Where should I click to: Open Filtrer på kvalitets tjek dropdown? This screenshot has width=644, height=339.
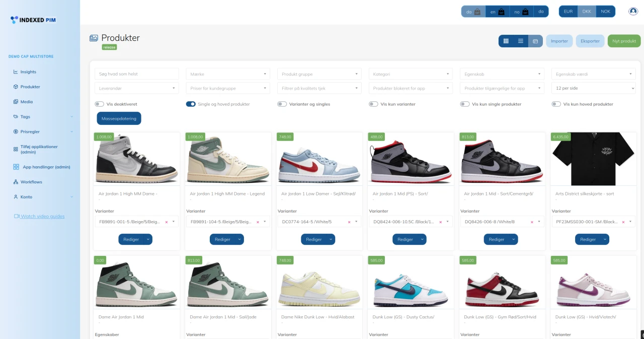click(319, 88)
